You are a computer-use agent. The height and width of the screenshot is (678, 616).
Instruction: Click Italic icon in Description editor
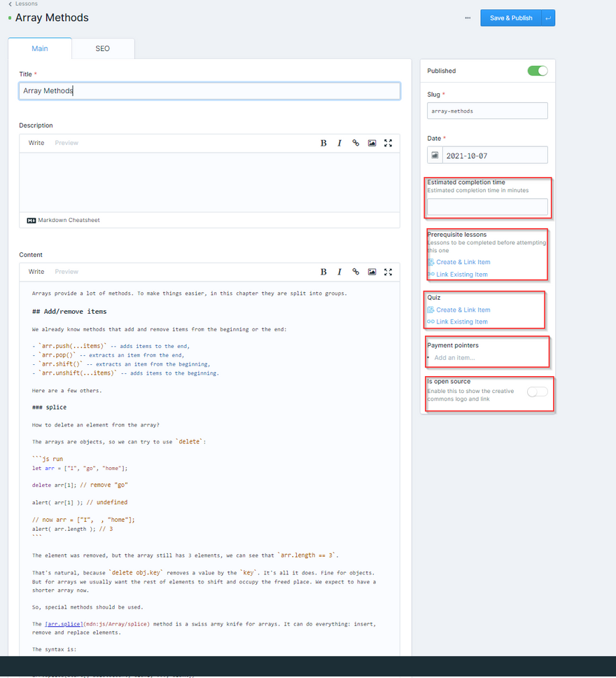click(339, 143)
